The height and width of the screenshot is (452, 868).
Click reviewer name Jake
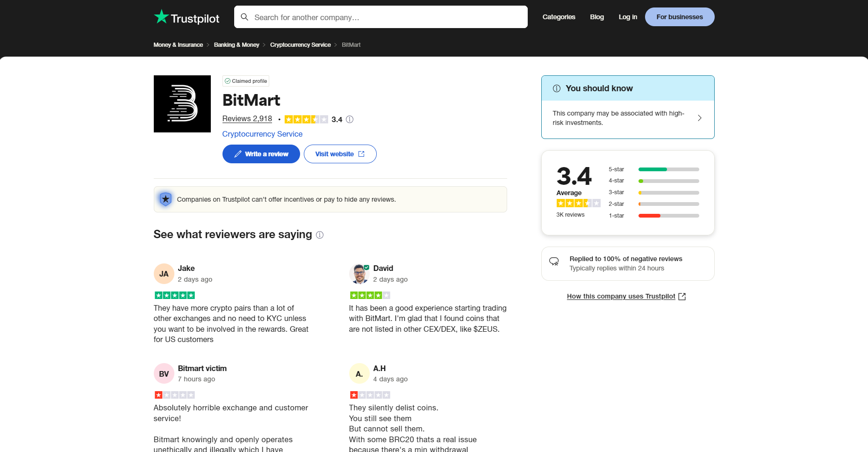coord(186,268)
